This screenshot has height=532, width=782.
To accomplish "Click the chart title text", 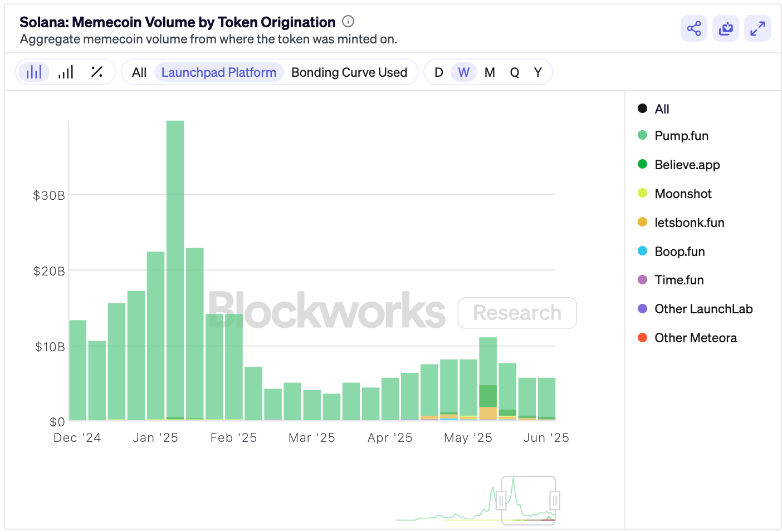I will click(178, 22).
